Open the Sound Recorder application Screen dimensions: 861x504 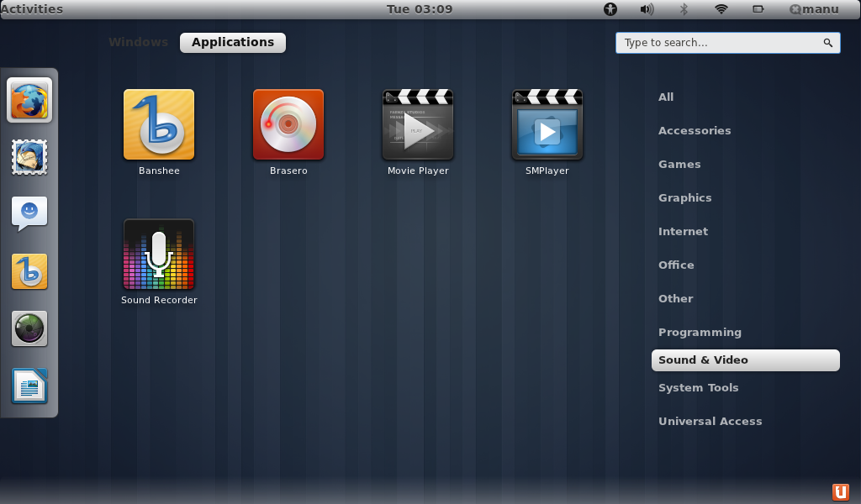pos(159,255)
